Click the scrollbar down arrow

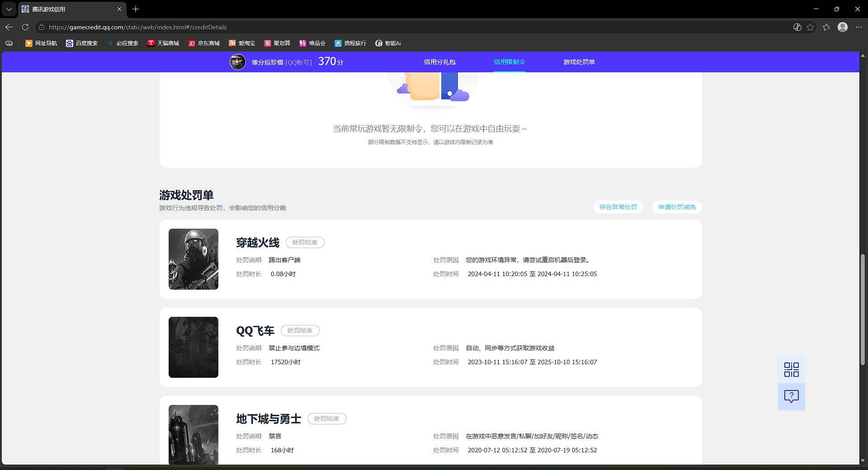[863, 461]
